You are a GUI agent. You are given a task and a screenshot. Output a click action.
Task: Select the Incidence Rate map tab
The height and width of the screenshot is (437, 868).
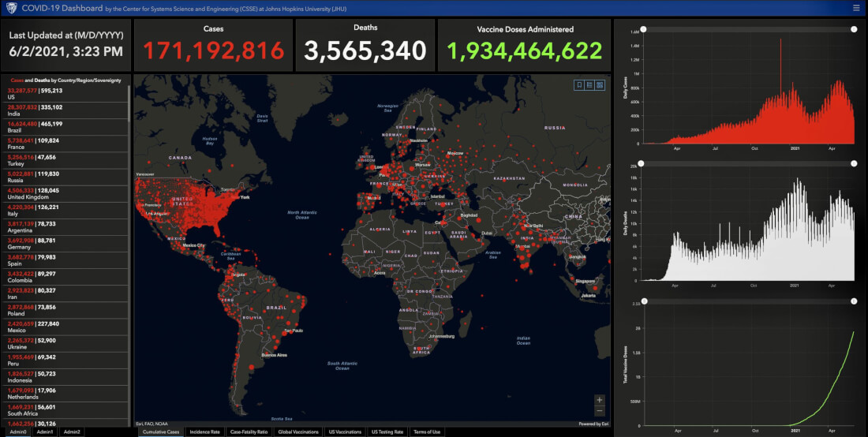(205, 431)
